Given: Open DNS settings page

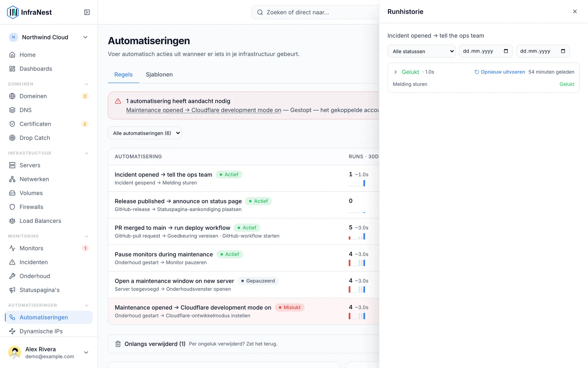Looking at the screenshot, I should (49, 110).
